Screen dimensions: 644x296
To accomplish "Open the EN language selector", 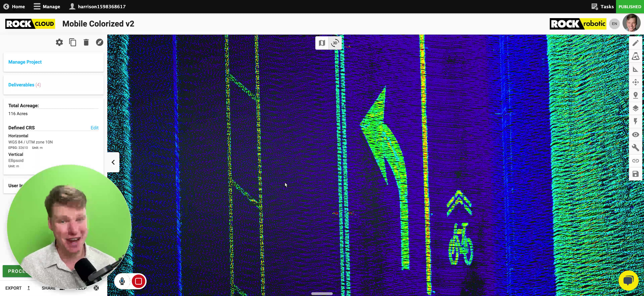I will tap(614, 24).
